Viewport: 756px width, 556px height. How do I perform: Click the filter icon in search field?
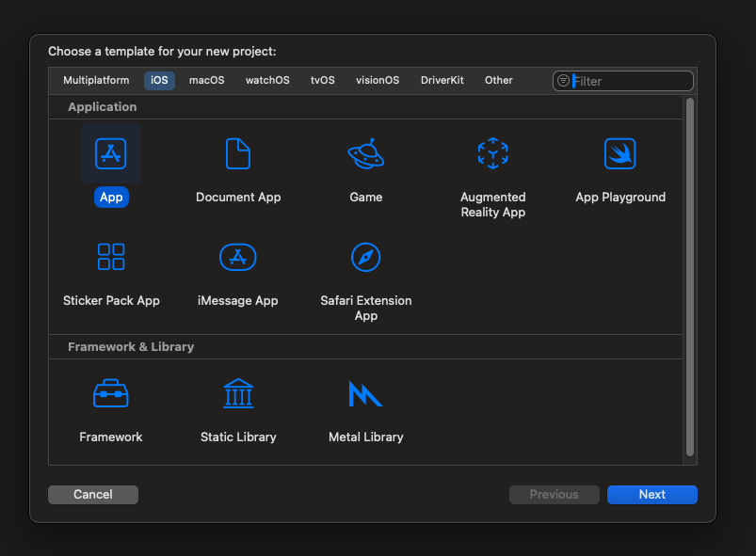pyautogui.click(x=563, y=81)
